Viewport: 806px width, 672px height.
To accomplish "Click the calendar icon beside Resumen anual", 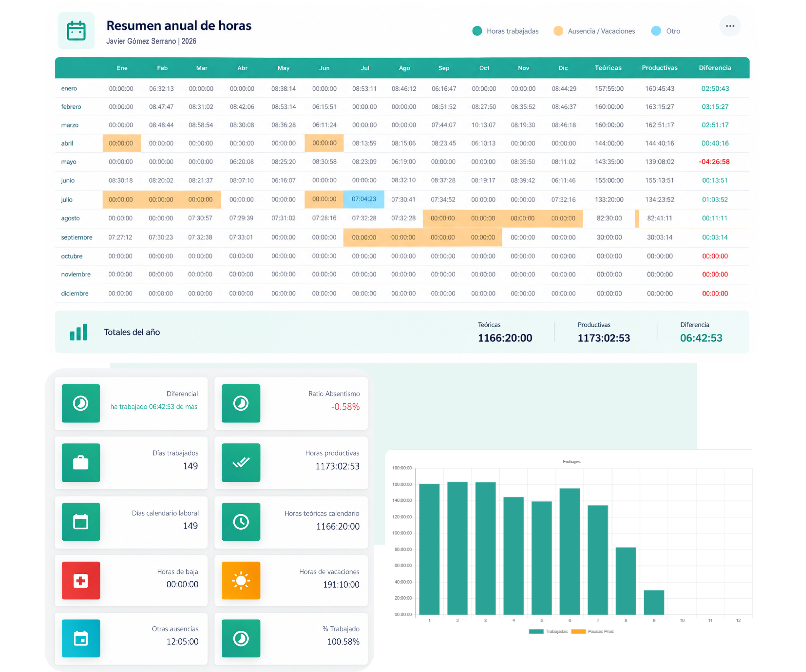I will coord(76,31).
